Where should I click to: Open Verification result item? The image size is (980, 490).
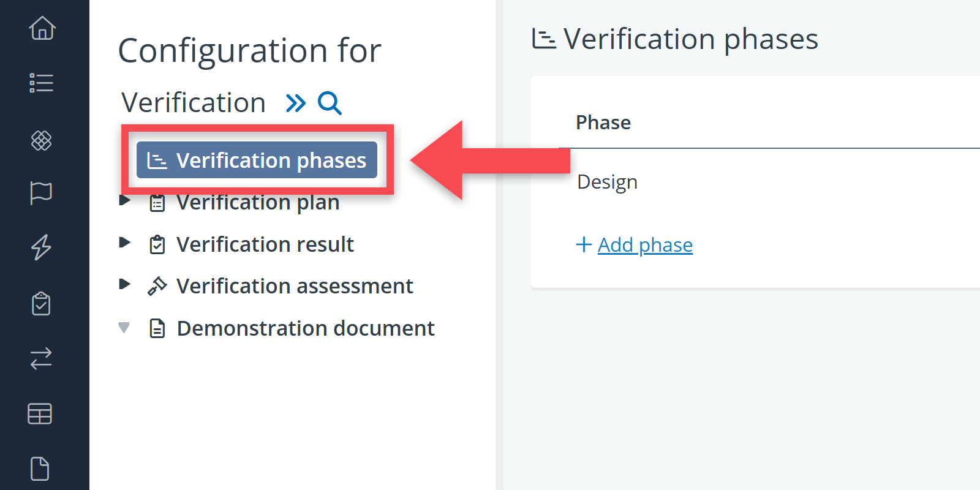tap(265, 244)
